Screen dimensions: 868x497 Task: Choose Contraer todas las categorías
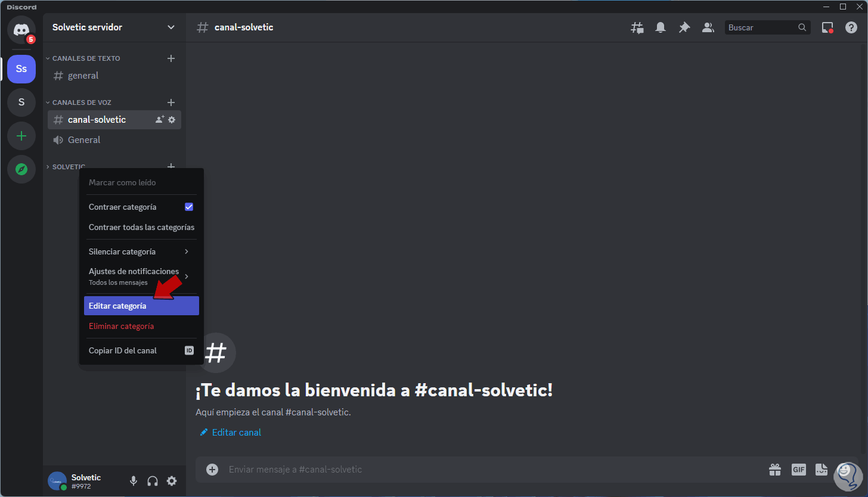[141, 227]
